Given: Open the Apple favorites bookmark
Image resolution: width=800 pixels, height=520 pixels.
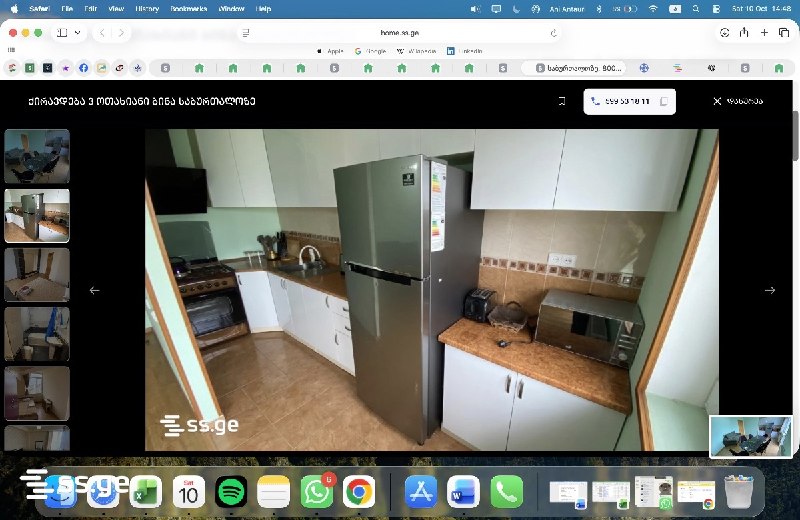Looking at the screenshot, I should (x=331, y=51).
